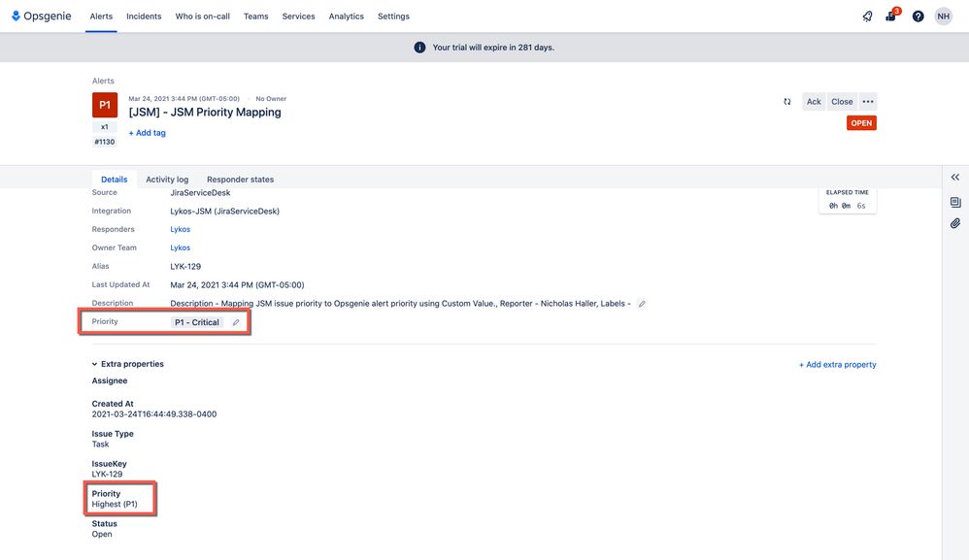This screenshot has width=969, height=560.
Task: Open the more actions ellipsis menu
Action: [868, 102]
